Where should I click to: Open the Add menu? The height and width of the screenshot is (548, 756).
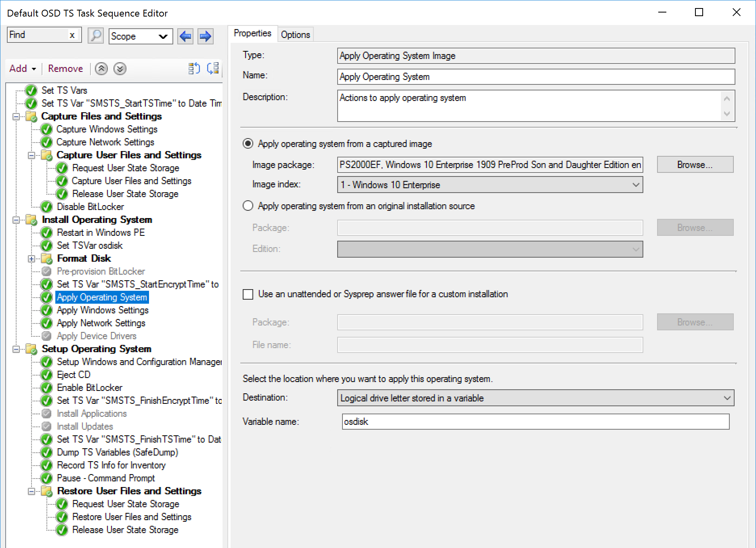22,69
